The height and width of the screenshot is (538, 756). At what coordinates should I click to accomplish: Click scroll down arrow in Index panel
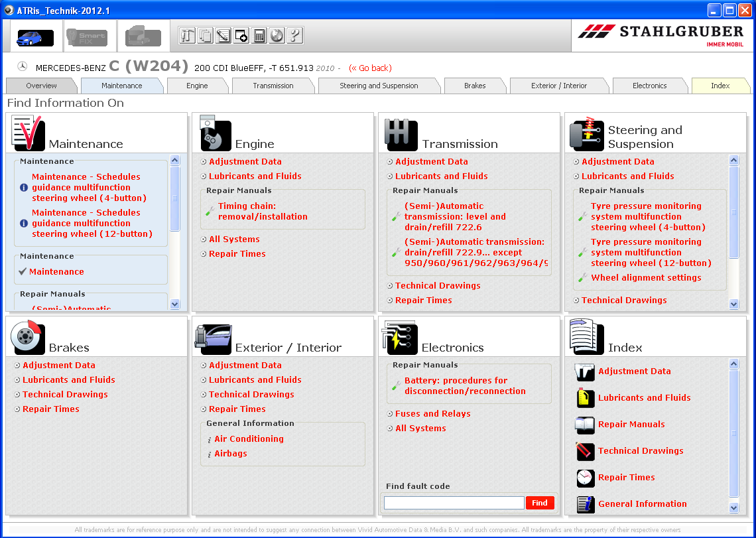click(x=734, y=507)
